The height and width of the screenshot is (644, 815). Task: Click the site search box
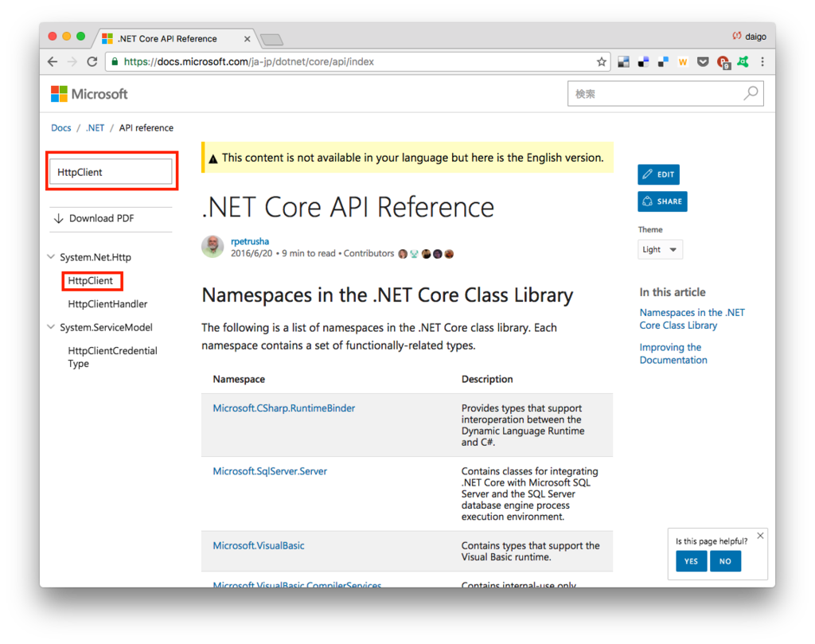click(665, 94)
